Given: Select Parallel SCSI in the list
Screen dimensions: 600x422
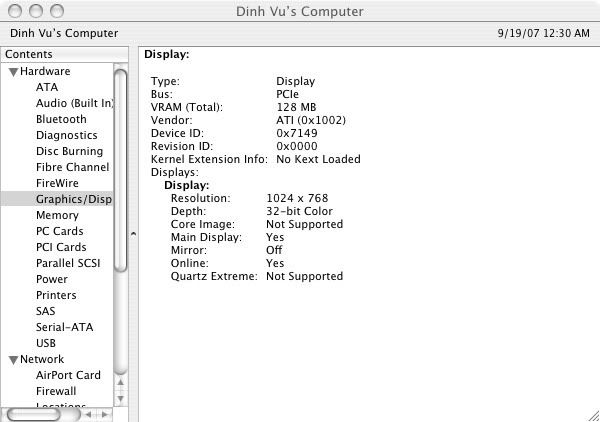Looking at the screenshot, I should (x=68, y=263).
